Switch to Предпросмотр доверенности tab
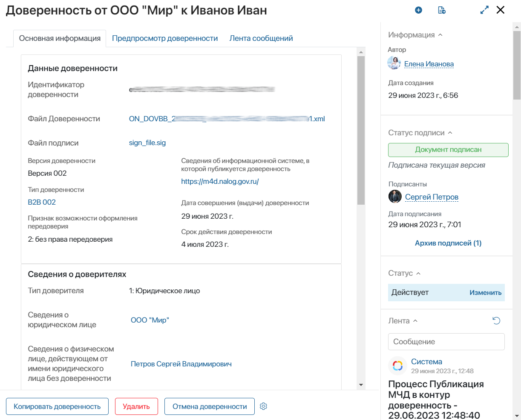Image resolution: width=521 pixels, height=420 pixels. (x=165, y=38)
